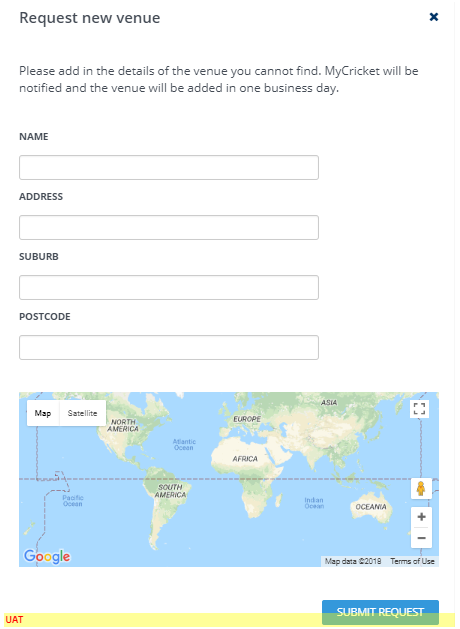The image size is (460, 629).
Task: Select the Map view type
Action: tap(43, 413)
